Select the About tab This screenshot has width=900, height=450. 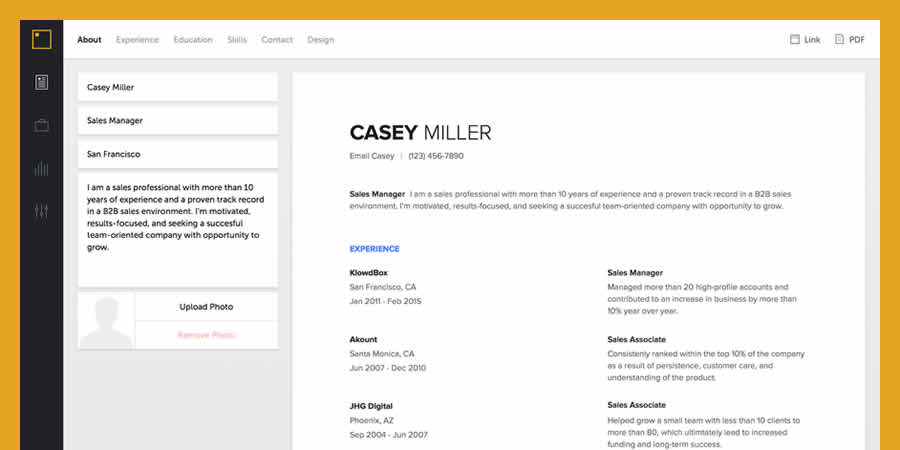coord(89,40)
